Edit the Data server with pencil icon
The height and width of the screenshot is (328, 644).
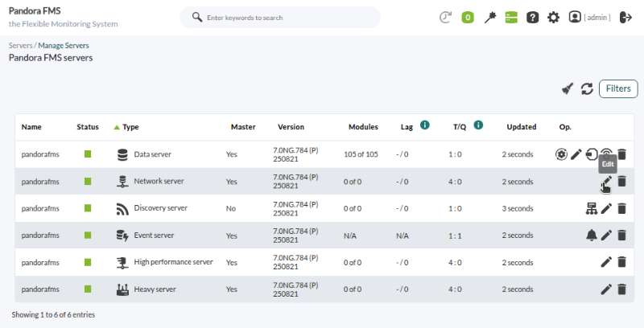[576, 154]
